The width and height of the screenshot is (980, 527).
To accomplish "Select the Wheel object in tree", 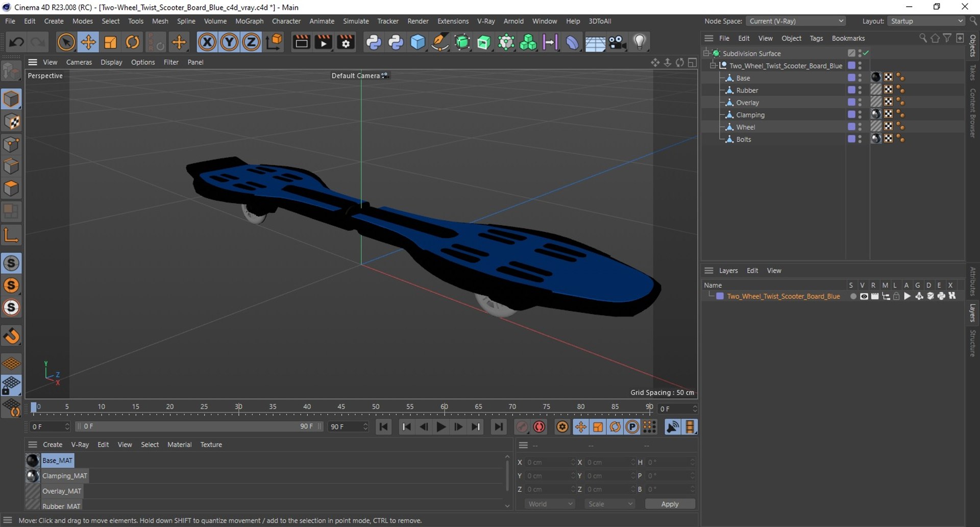I will (745, 127).
